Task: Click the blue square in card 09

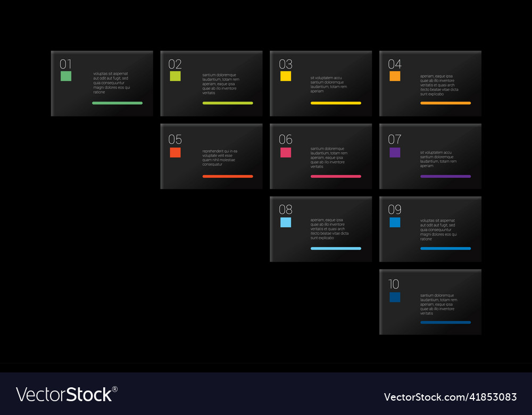Action: [x=395, y=222]
